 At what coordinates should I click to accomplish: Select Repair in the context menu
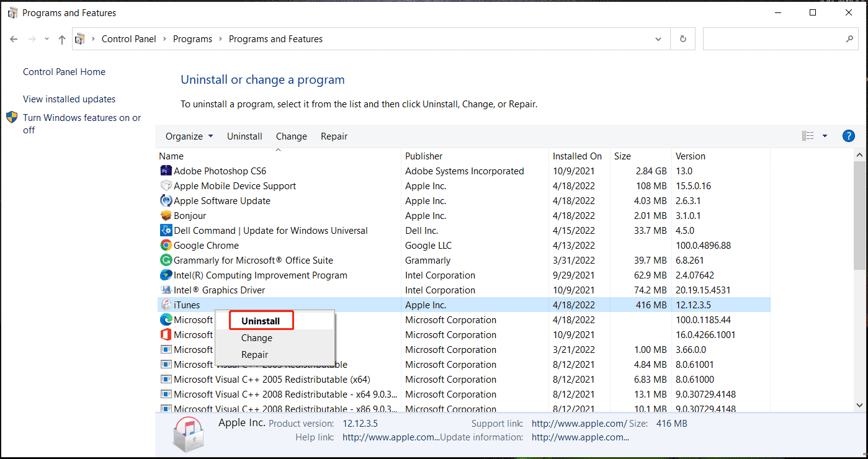pos(255,355)
